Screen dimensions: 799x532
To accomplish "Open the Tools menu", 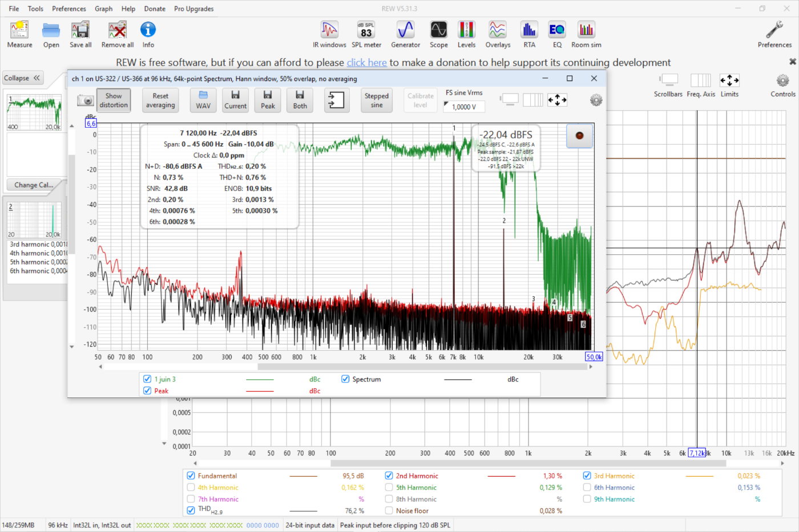I will click(x=35, y=9).
